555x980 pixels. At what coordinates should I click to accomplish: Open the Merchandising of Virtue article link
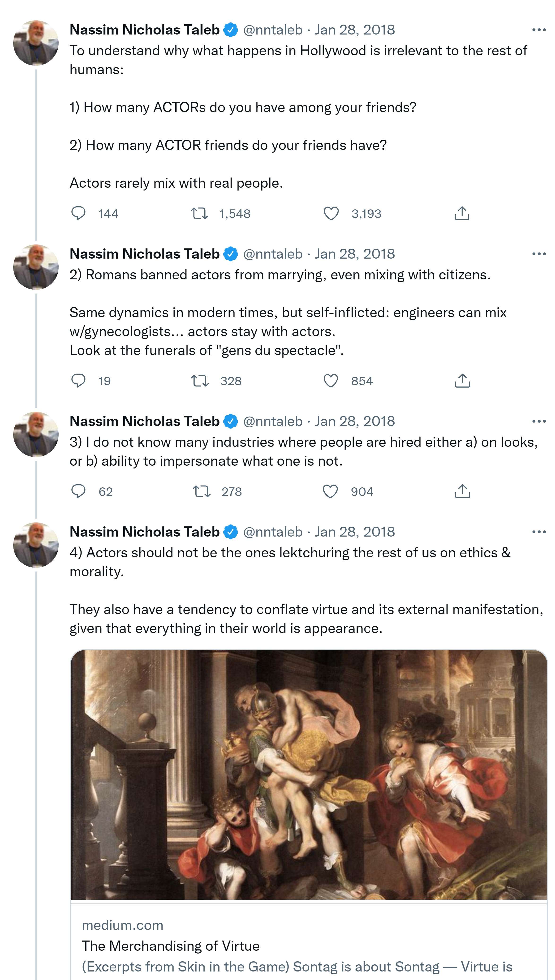pos(171,946)
